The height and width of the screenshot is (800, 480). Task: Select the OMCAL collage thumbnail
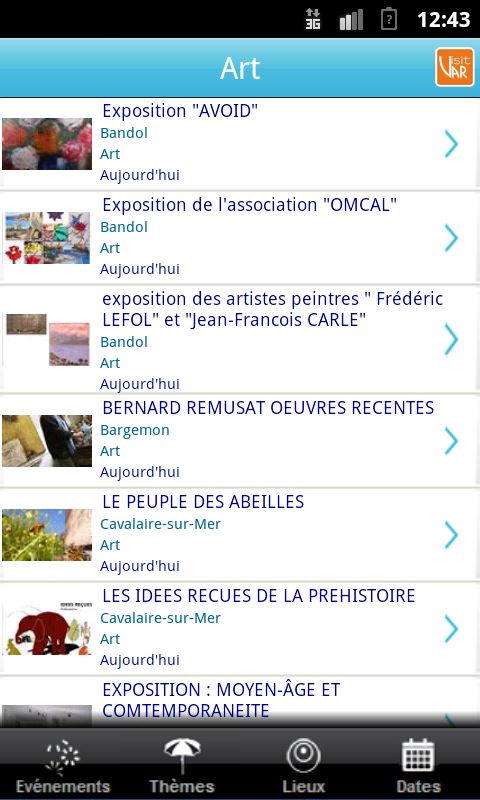[x=47, y=238]
